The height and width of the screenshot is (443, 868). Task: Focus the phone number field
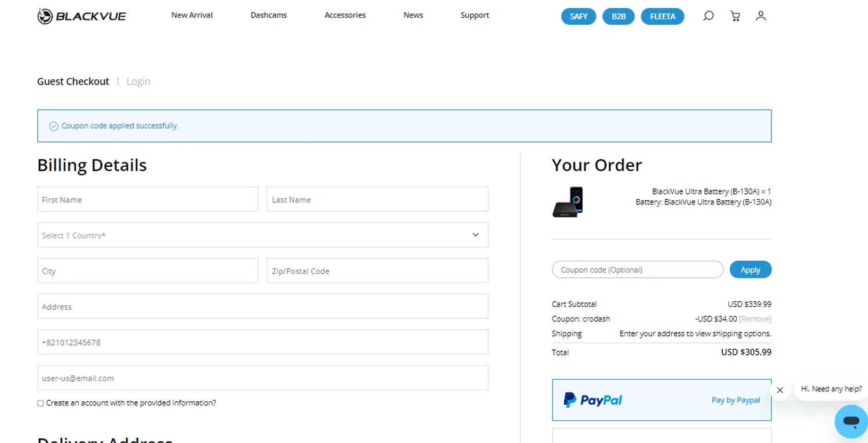coord(263,342)
